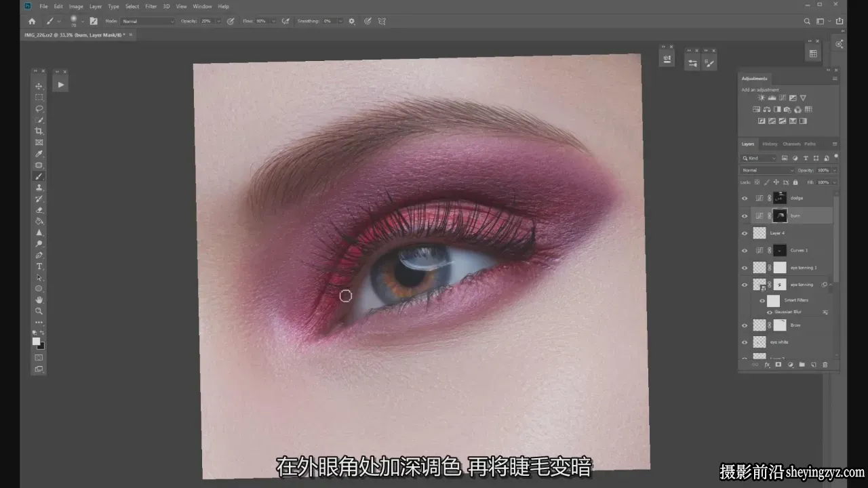The height and width of the screenshot is (488, 868).
Task: Select the Lasso tool
Action: (x=39, y=108)
